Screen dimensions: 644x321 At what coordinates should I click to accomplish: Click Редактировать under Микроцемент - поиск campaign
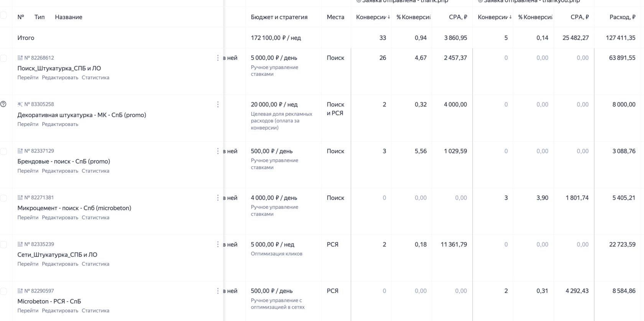pyautogui.click(x=60, y=217)
